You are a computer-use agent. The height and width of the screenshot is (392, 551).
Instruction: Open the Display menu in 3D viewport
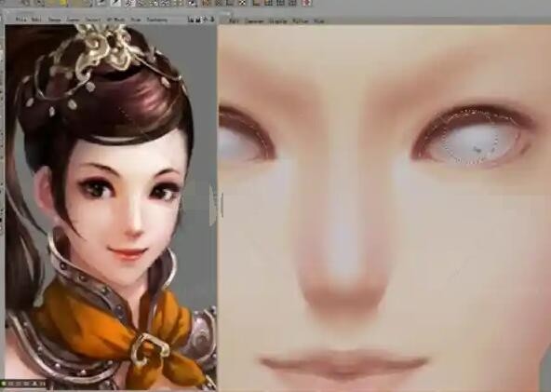[x=278, y=21]
